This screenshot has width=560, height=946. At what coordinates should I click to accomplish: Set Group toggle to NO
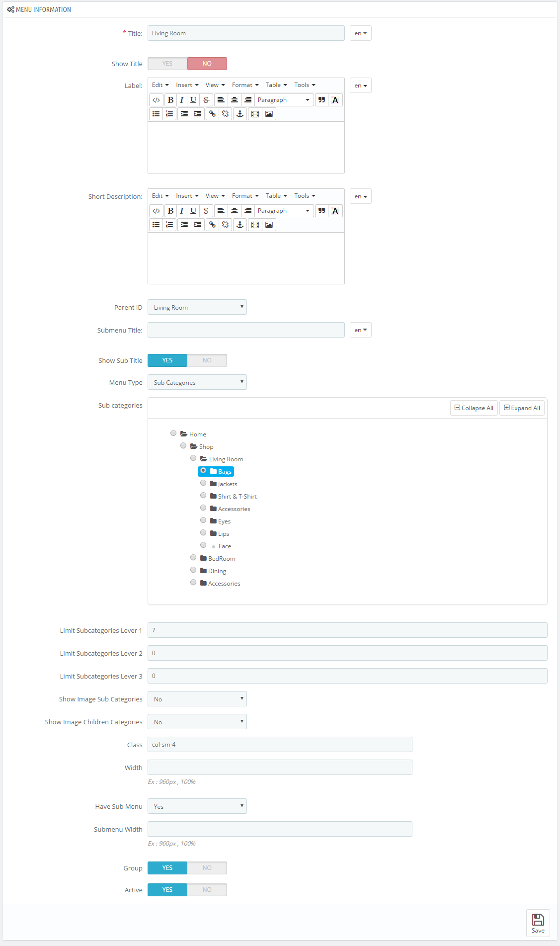click(x=207, y=868)
